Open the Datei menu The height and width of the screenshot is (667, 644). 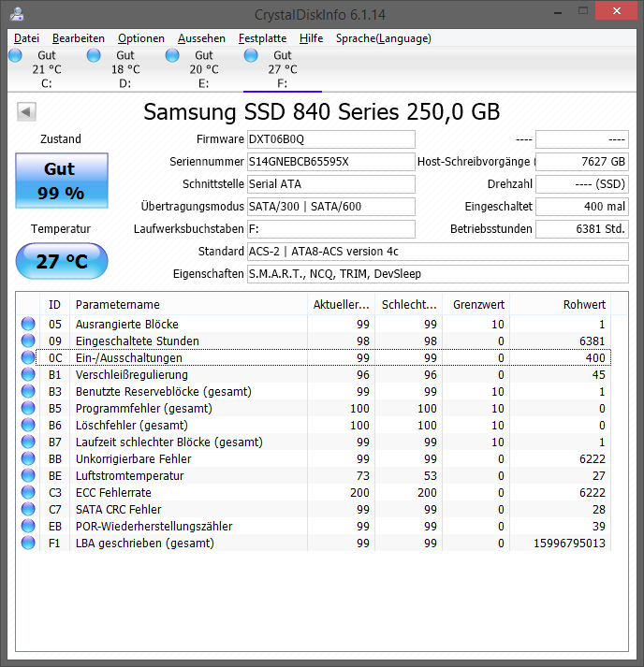pyautogui.click(x=26, y=38)
